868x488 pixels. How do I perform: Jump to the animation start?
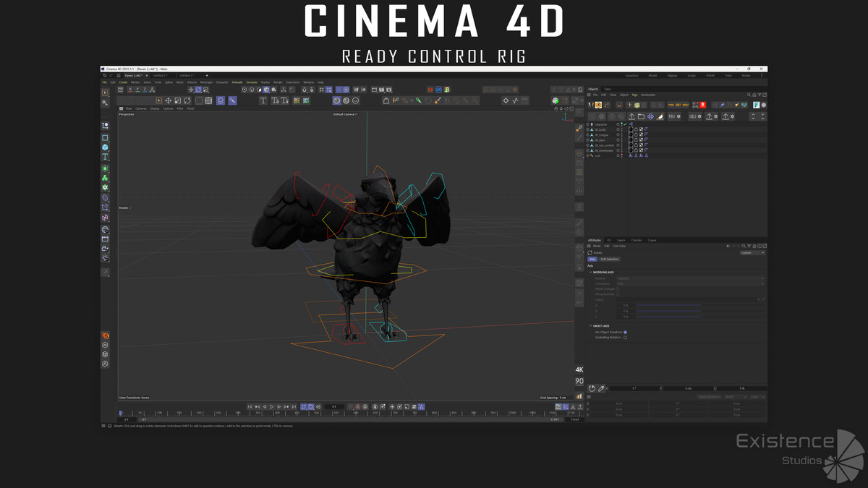(250, 407)
